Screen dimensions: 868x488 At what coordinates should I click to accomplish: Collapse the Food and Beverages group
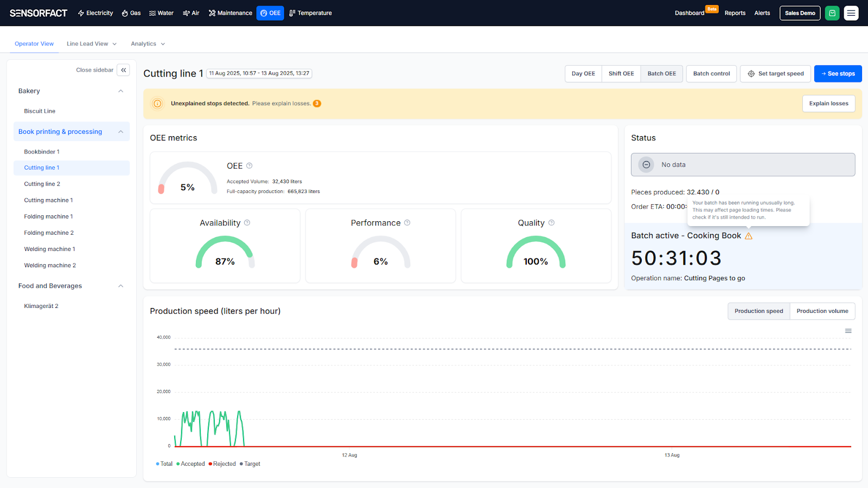click(x=120, y=286)
